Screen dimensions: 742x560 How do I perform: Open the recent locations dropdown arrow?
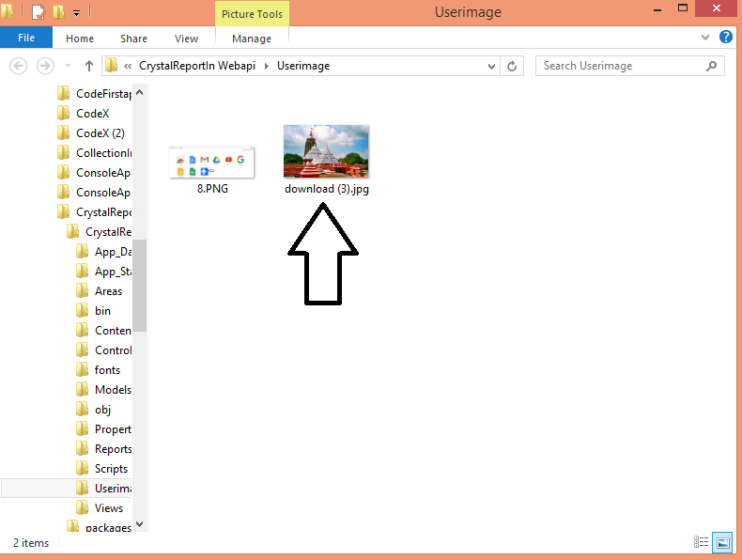pos(69,66)
